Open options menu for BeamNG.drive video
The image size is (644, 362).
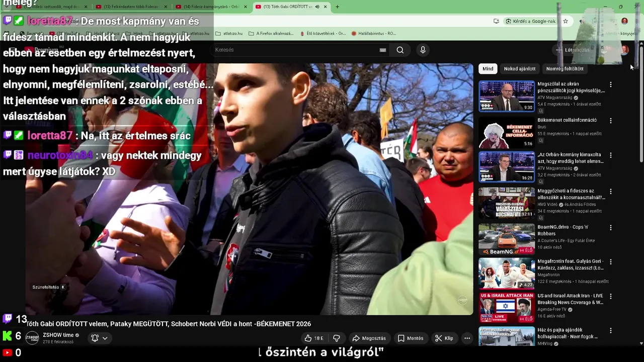tap(611, 228)
